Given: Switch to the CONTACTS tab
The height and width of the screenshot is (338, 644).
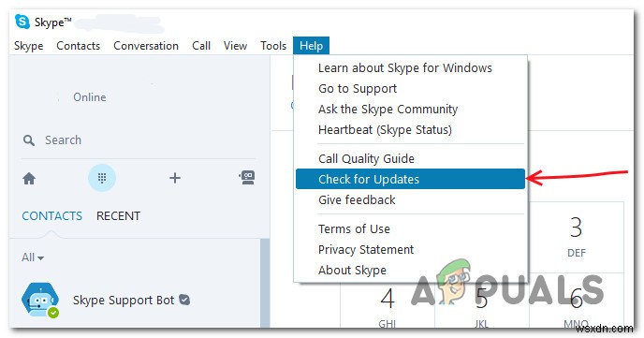Looking at the screenshot, I should pyautogui.click(x=51, y=216).
